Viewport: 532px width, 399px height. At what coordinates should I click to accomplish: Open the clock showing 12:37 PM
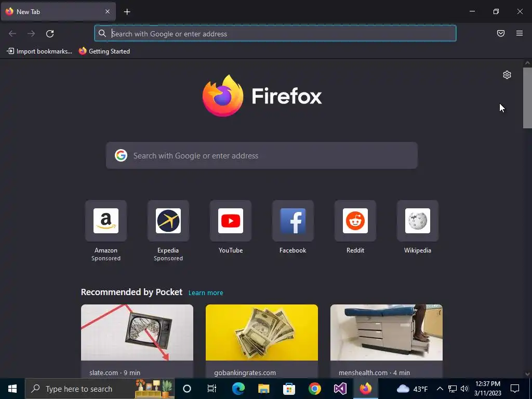pyautogui.click(x=487, y=389)
